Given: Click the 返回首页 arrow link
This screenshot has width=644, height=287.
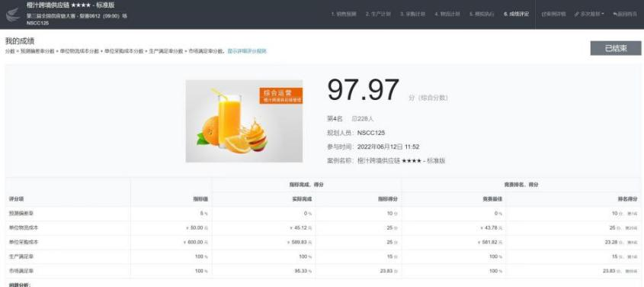Looking at the screenshot, I should (x=625, y=14).
